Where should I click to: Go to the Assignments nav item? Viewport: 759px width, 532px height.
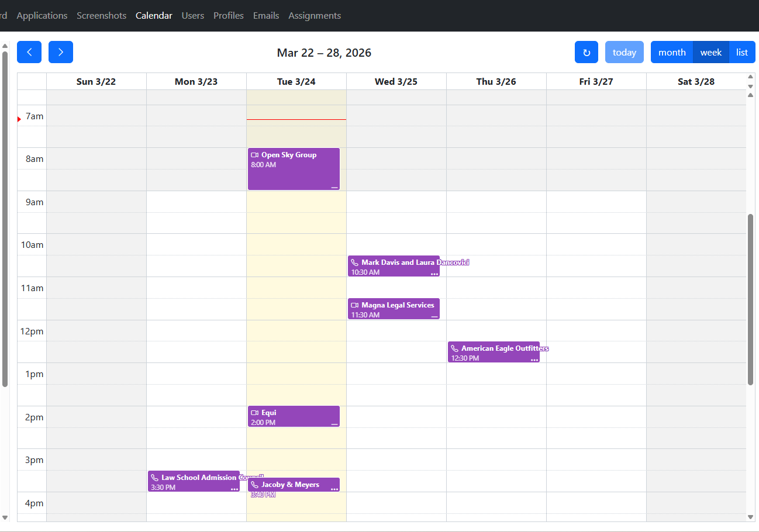(315, 16)
